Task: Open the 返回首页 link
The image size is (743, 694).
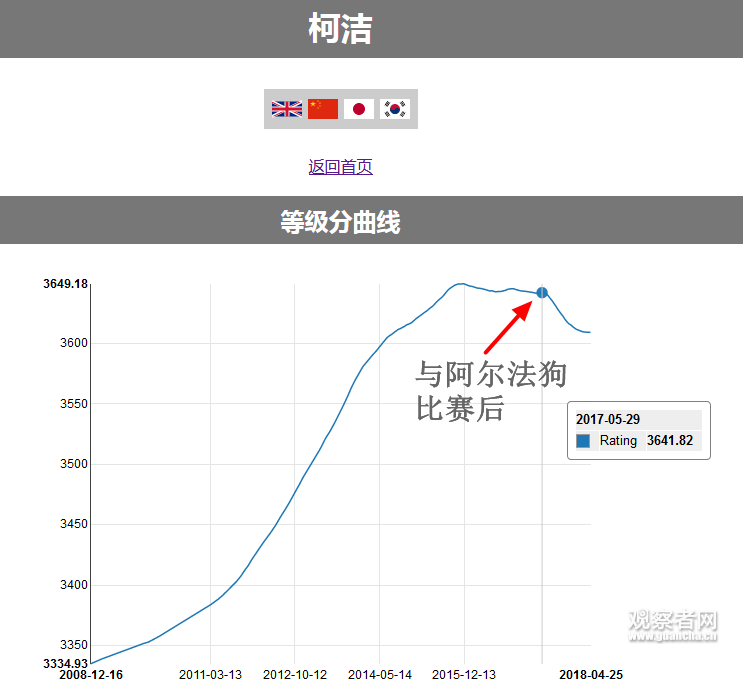Action: coord(340,167)
